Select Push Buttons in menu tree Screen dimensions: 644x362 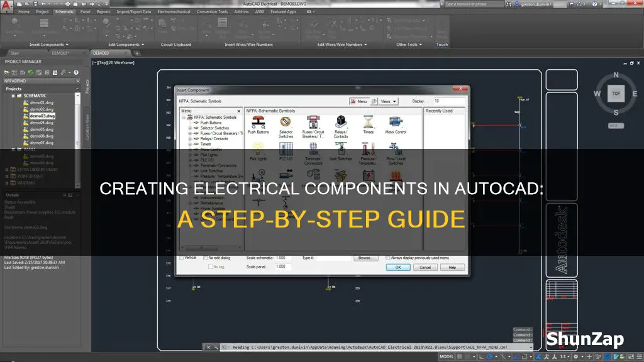point(211,123)
